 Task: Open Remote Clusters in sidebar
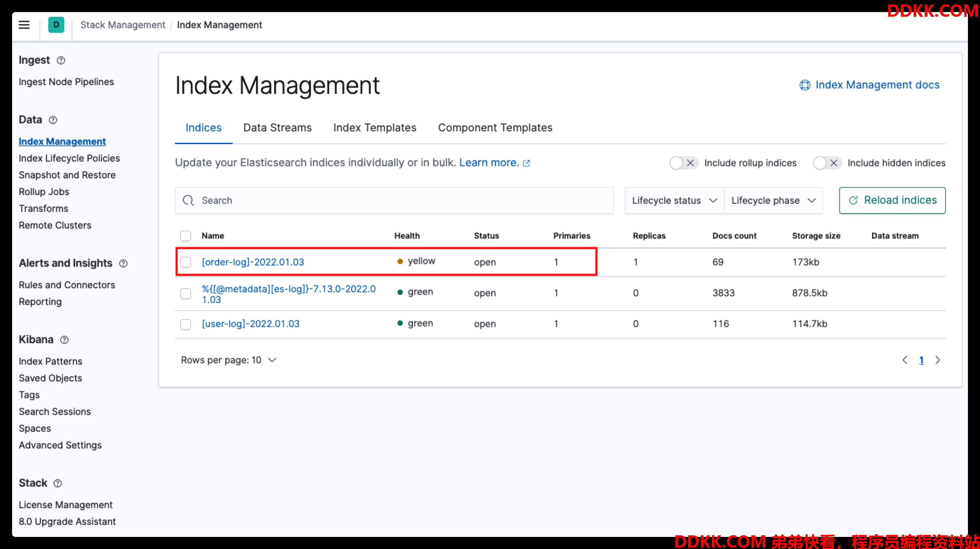pos(55,226)
